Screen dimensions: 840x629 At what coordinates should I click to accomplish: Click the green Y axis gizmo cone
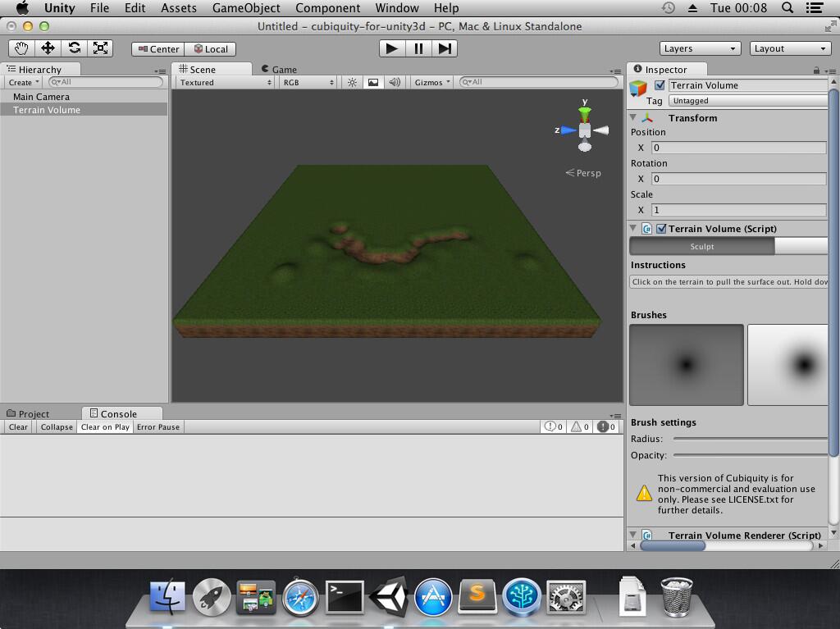coord(584,114)
